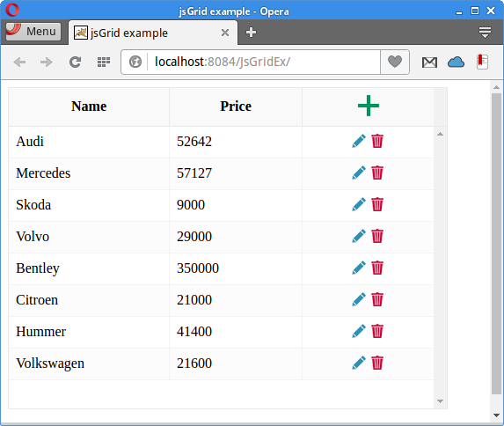Edit the Mercedes row with pencil icon
The image size is (504, 426).
pos(359,173)
